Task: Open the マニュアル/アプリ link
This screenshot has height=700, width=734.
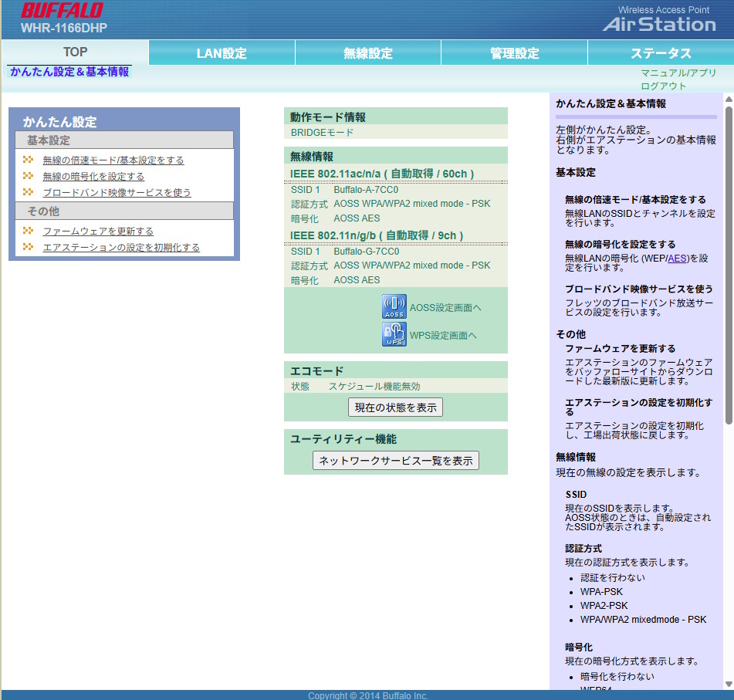Action: pyautogui.click(x=678, y=73)
